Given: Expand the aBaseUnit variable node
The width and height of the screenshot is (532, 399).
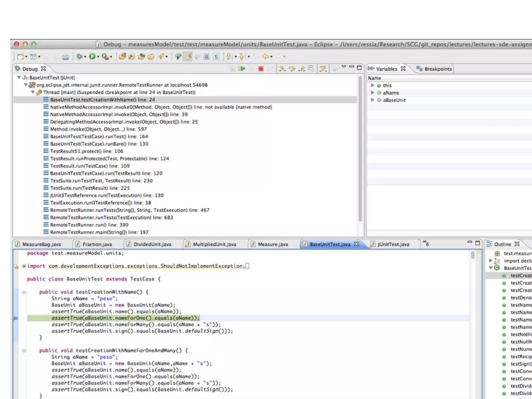Looking at the screenshot, I should click(373, 100).
